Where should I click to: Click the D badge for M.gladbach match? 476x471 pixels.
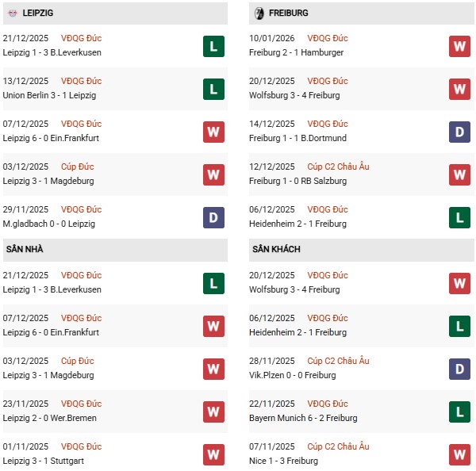[213, 217]
